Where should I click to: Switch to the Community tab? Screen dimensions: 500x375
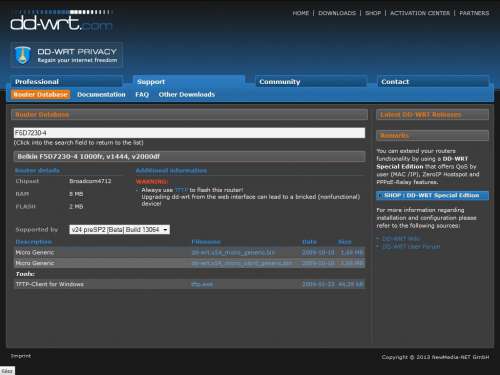coord(311,82)
